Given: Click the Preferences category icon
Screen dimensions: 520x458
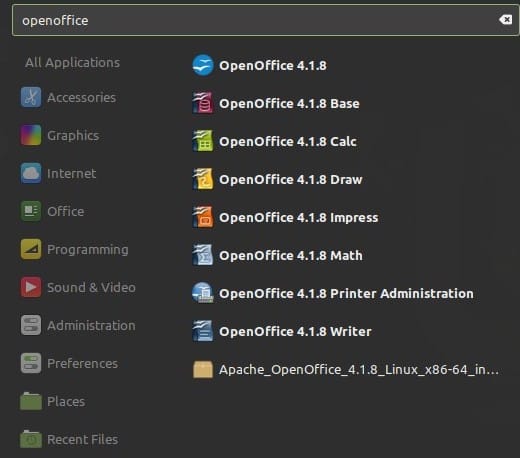Looking at the screenshot, I should [31, 363].
